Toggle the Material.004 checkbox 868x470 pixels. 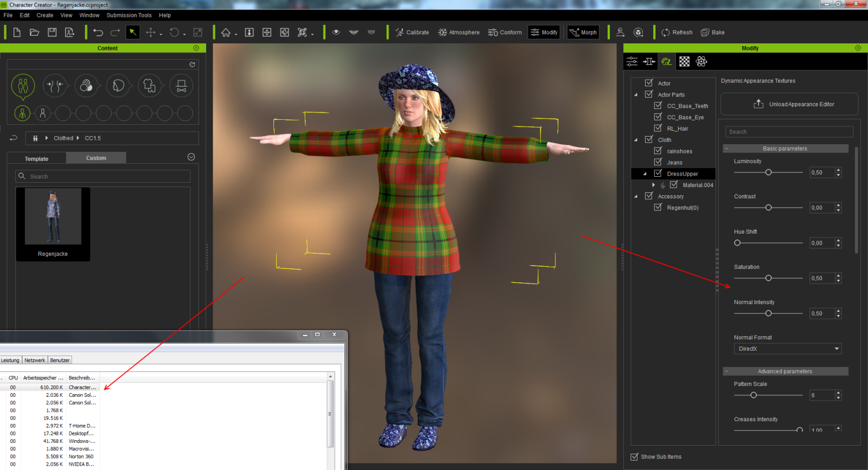(673, 185)
